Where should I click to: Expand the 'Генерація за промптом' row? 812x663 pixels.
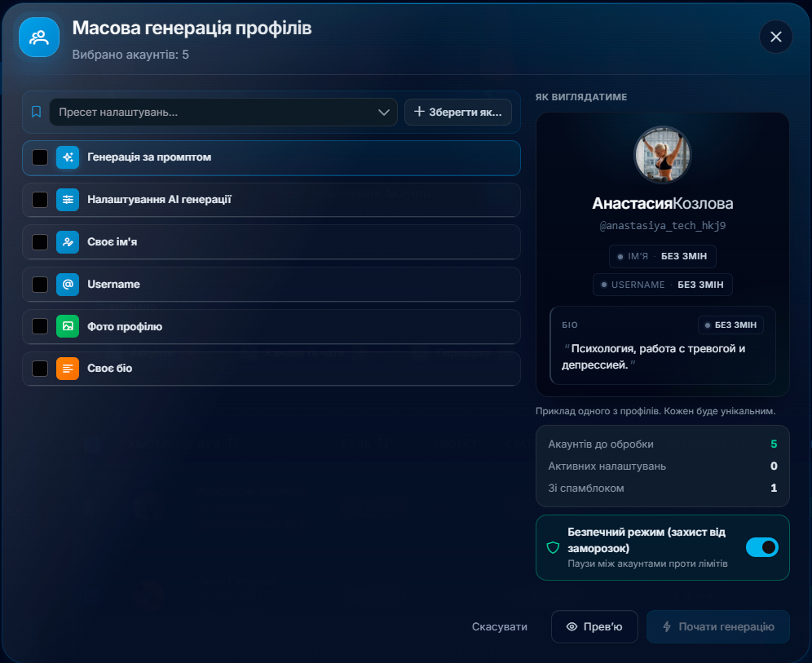271,157
